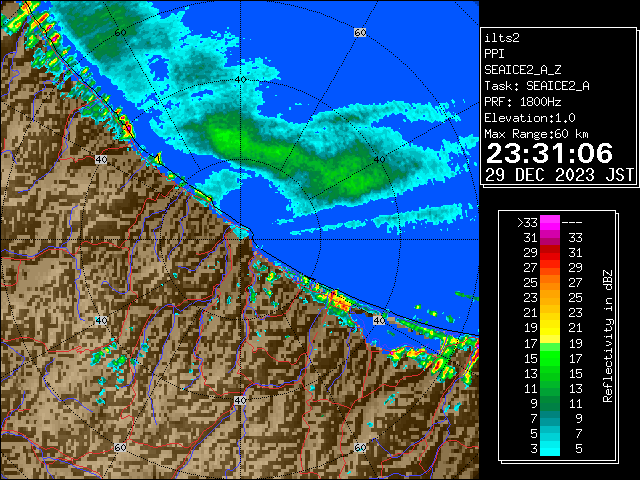Screen dimensions: 640x480
Task: Click the PRF: 1800Hz value
Action: point(522,102)
